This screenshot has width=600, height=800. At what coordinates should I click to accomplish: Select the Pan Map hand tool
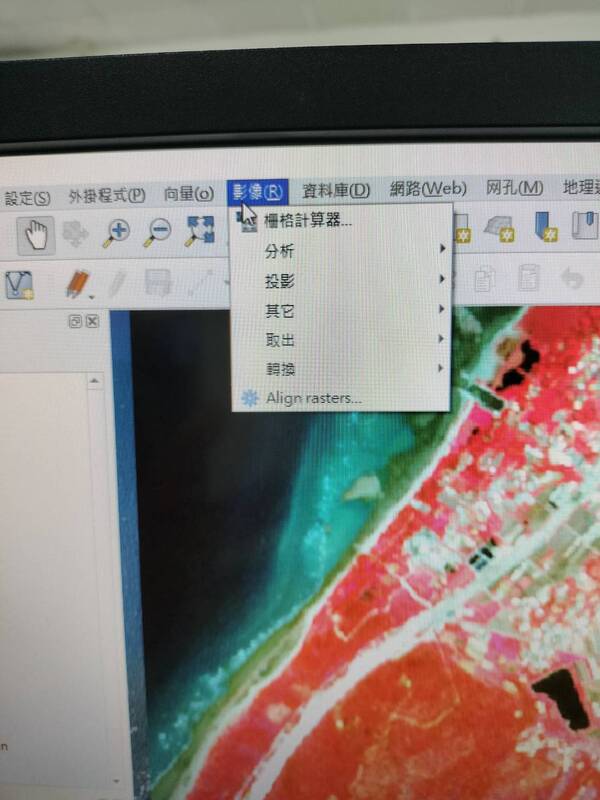[37, 235]
